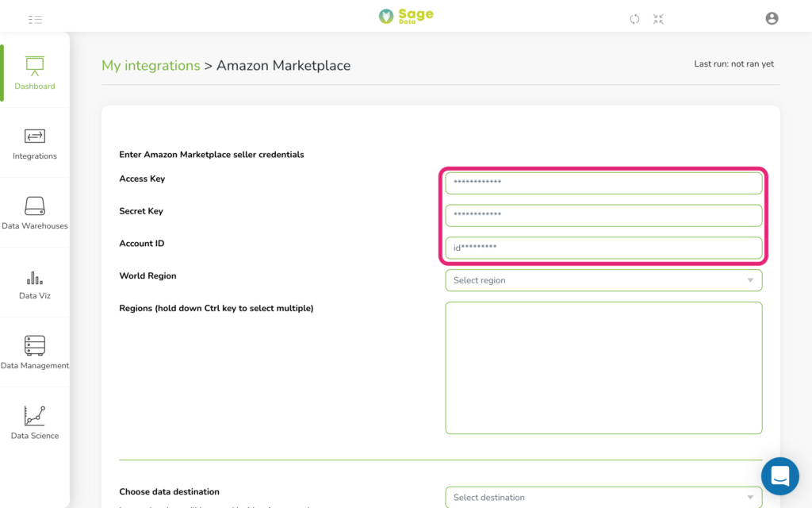
Task: Open Dashboard in the sidebar
Action: click(x=35, y=73)
